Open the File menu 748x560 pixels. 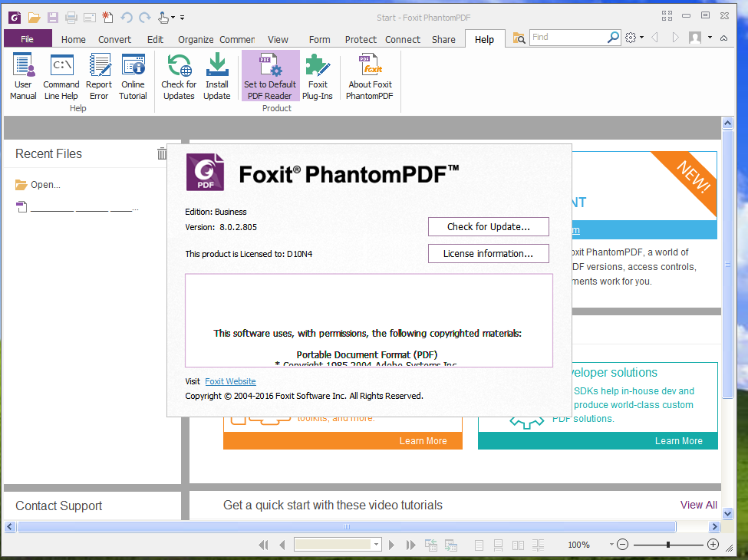[27, 39]
